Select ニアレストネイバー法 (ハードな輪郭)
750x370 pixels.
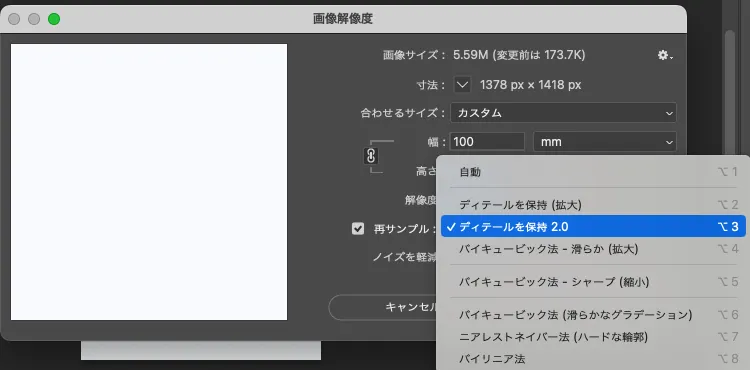pos(593,337)
